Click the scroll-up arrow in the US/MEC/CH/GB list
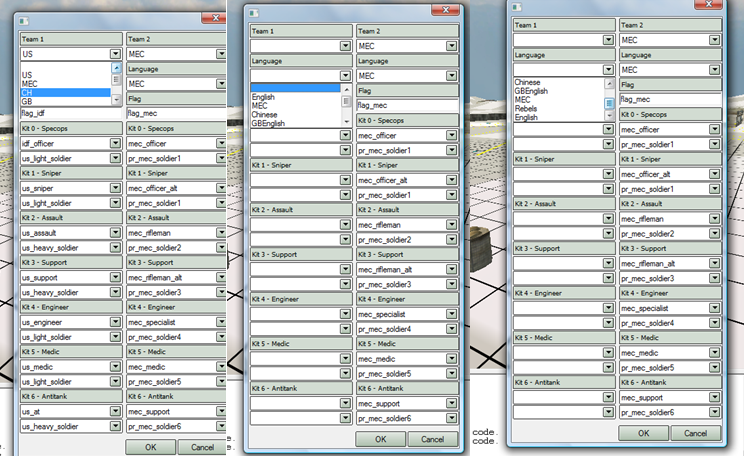Image resolution: width=754 pixels, height=456 pixels. click(x=117, y=67)
